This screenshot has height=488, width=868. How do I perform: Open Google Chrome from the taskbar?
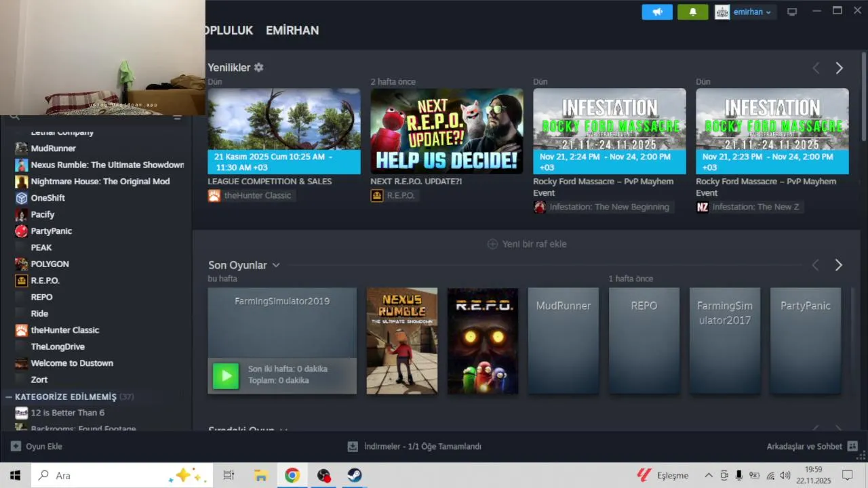(292, 475)
